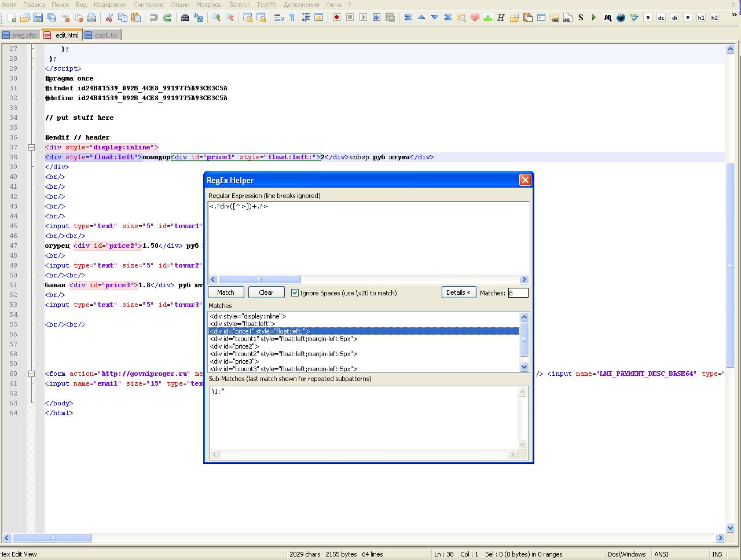The width and height of the screenshot is (741, 560).
Task: Click the blue Cookie Monster icon
Action: point(621,17)
